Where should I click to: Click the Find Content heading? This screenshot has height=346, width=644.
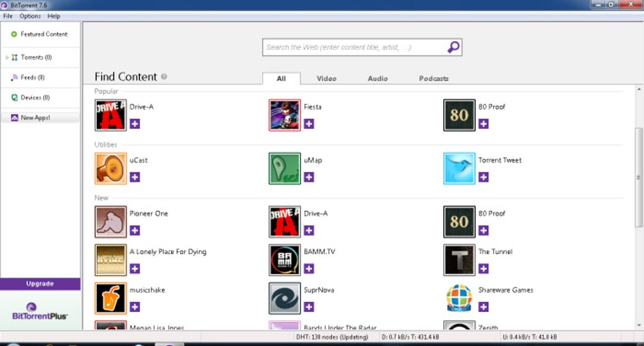coord(126,77)
